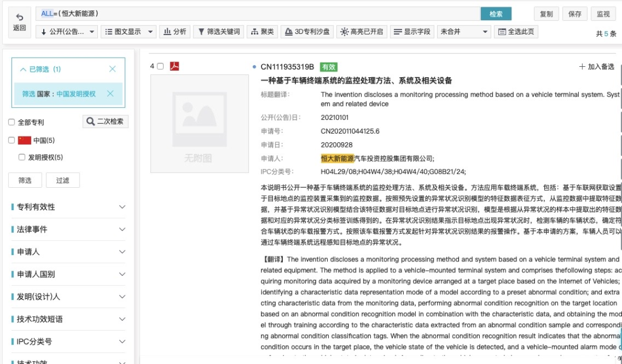Viewport: 622px width, 364px height.
Task: Click the 保存 save button
Action: pos(575,14)
